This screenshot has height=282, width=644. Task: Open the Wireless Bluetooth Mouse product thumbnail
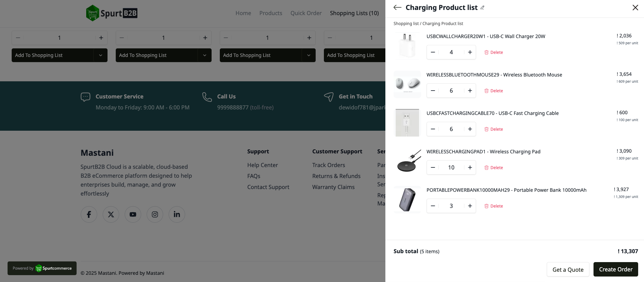[x=407, y=84]
